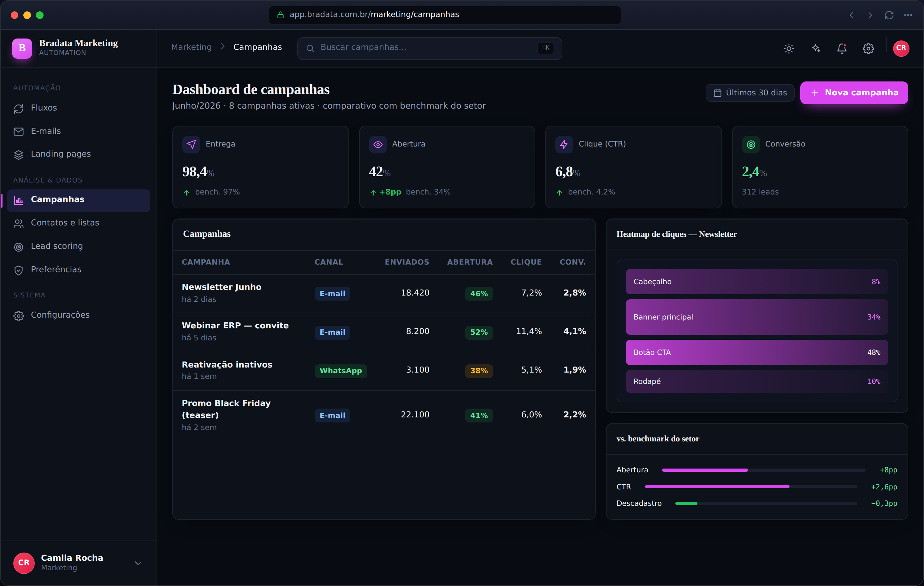This screenshot has width=924, height=586.
Task: Open Landing pages section
Action: 78,154
